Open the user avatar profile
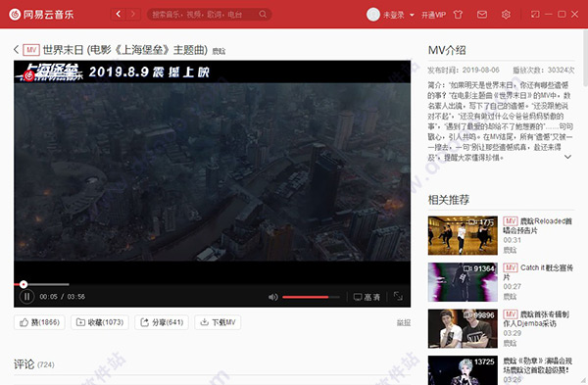588x385 pixels. pyautogui.click(x=373, y=15)
